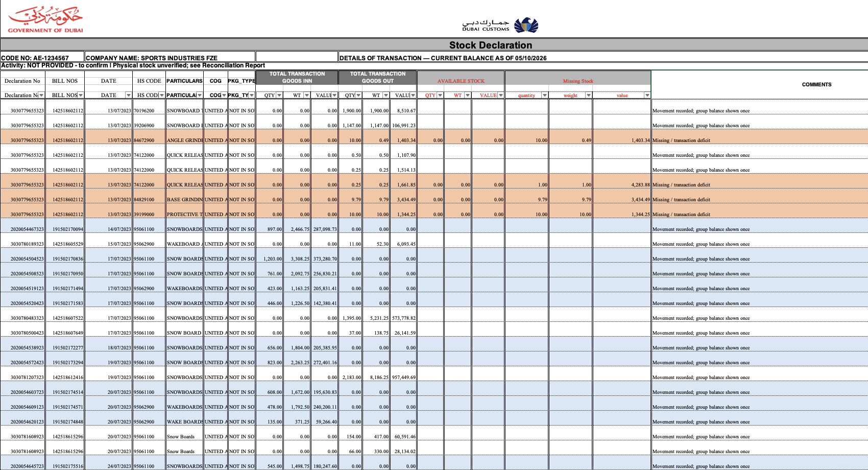Image resolution: width=868 pixels, height=470 pixels.
Task: Open the BILL NOS filter dropdown
Action: point(81,95)
